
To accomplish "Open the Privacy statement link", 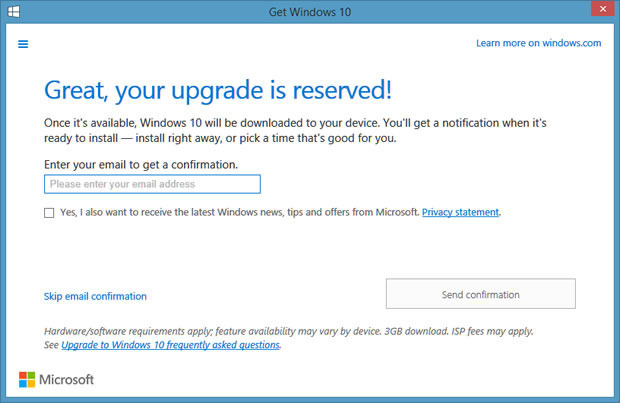I will point(460,212).
